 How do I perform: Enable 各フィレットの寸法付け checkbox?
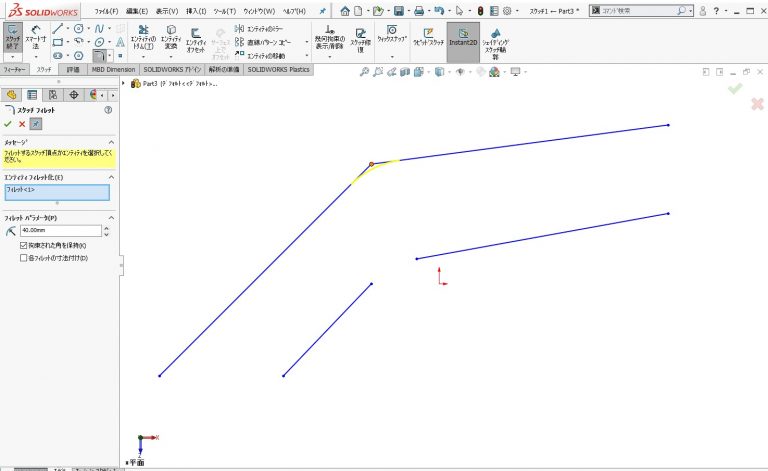pos(24,257)
